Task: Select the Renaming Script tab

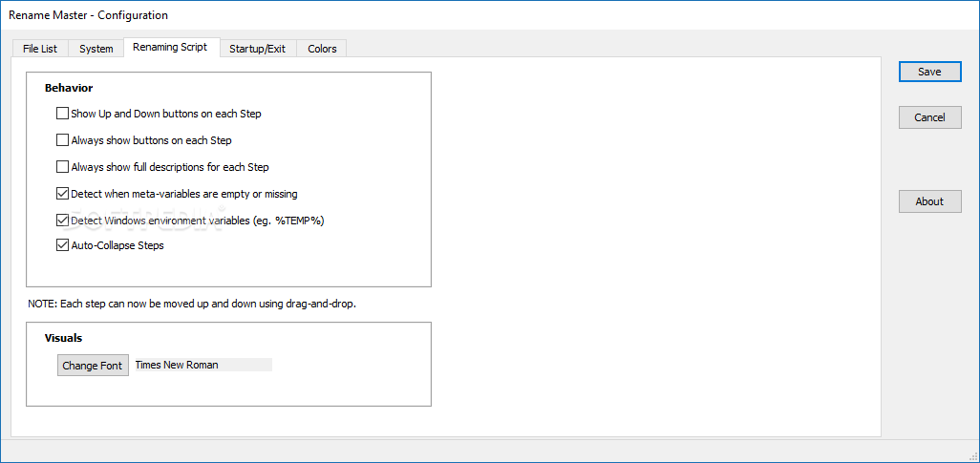Action: (x=170, y=48)
